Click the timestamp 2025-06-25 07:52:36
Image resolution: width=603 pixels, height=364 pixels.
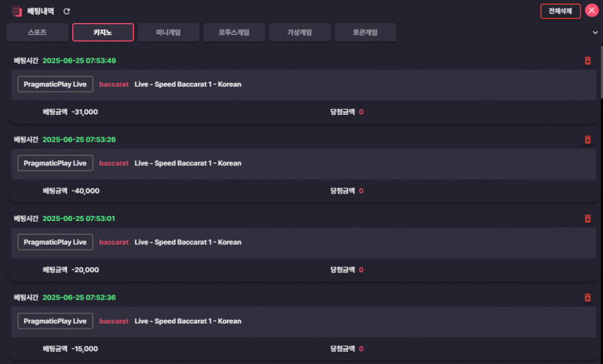point(79,298)
